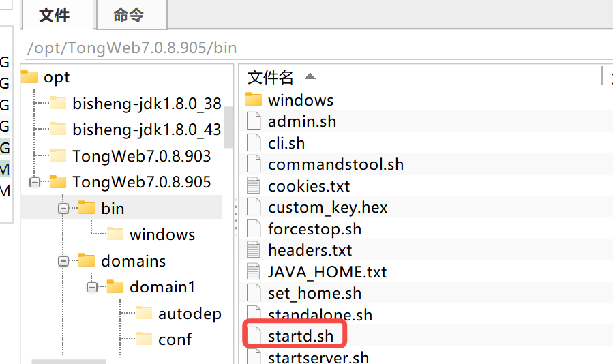Select TongWeb7.0.8.903 tree label

[x=142, y=156]
